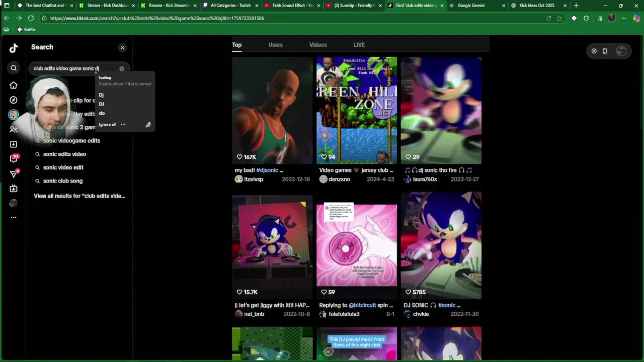This screenshot has width=644, height=362.
Task: Add page to favorites star icon
Action: (x=559, y=18)
